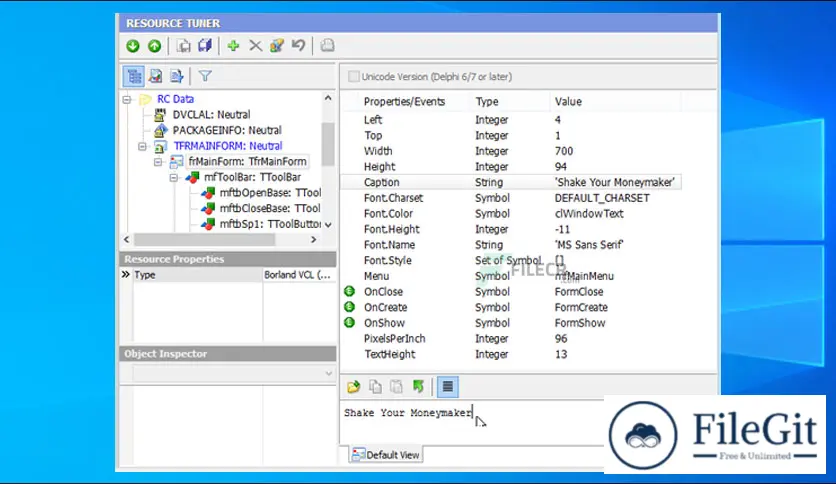836x484 pixels.
Task: Click the greyed document icon ending the top toolbar
Action: 327,46
